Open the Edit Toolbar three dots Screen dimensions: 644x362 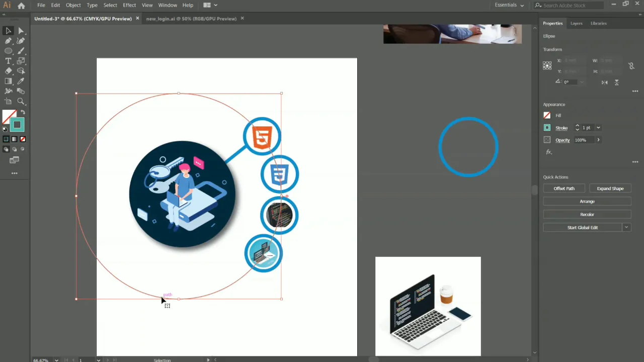click(14, 173)
